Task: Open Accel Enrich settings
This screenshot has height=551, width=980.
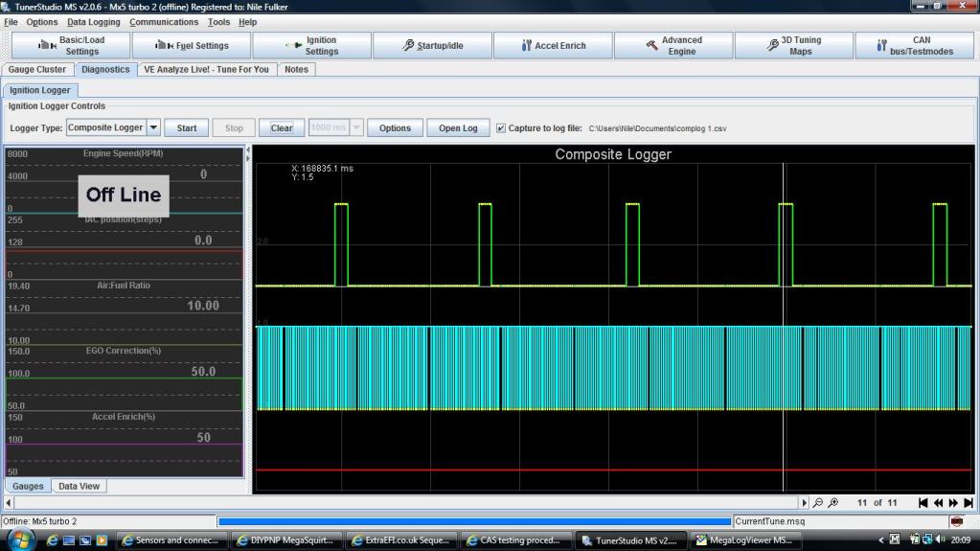Action: [x=553, y=45]
